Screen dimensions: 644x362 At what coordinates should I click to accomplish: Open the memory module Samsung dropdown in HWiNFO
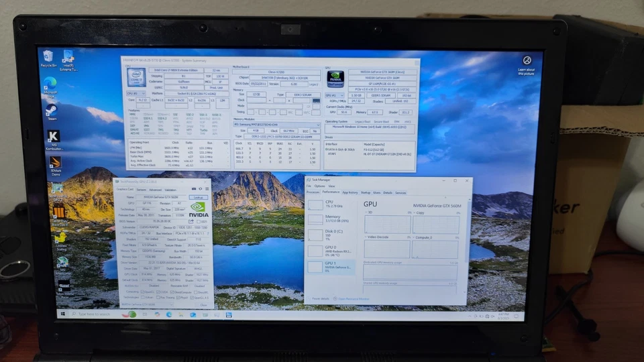276,125
